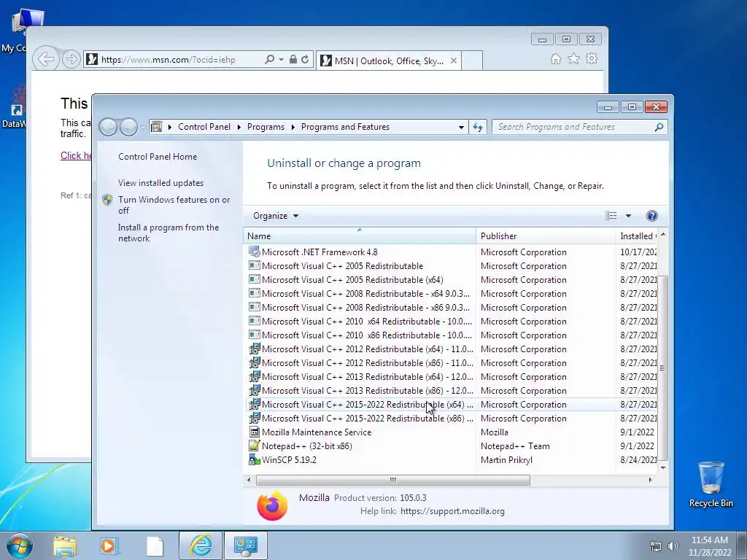Open new tab in Internet Explorer

click(x=472, y=61)
